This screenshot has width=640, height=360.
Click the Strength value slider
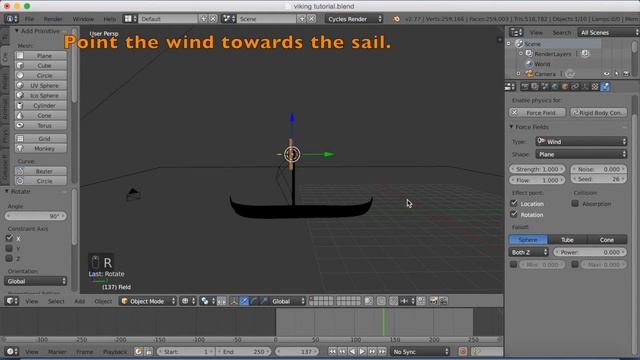[537, 169]
